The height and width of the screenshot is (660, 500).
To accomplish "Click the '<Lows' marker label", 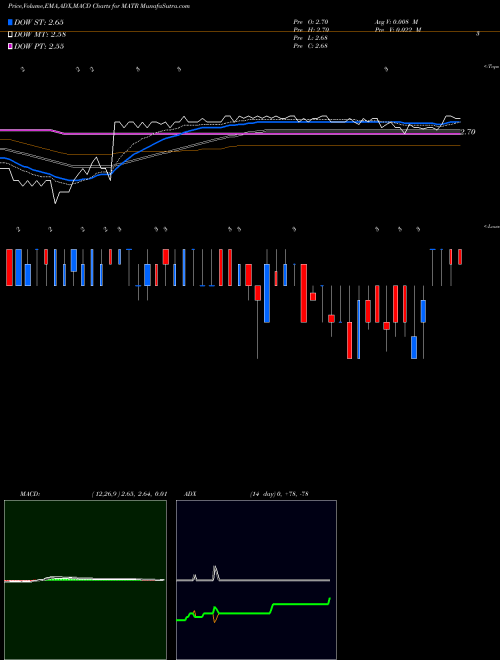I will pos(492,226).
